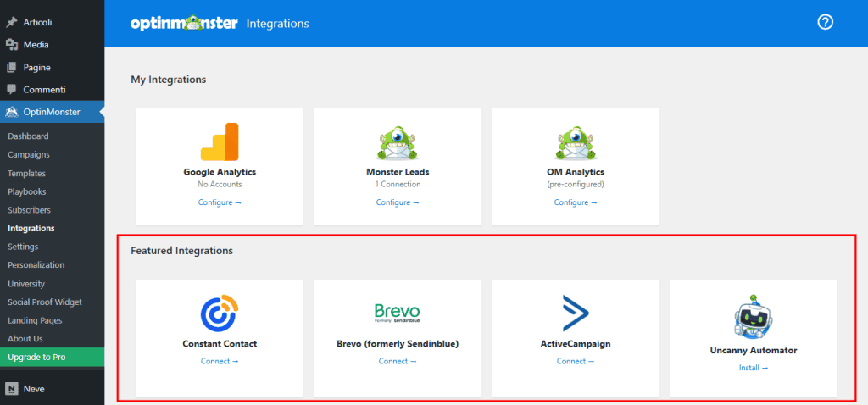Viewport: 868px width, 405px height.
Task: Click the Uncanny Automator robot icon
Action: [x=754, y=317]
